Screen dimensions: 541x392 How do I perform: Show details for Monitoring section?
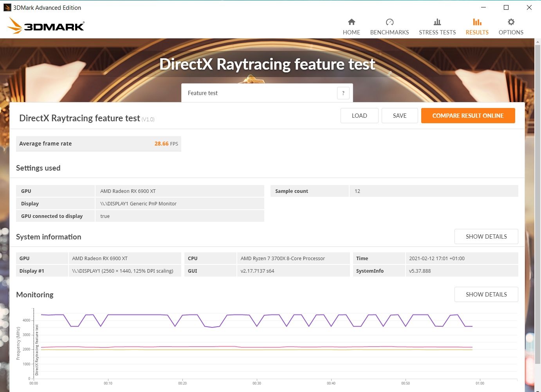[x=486, y=295]
